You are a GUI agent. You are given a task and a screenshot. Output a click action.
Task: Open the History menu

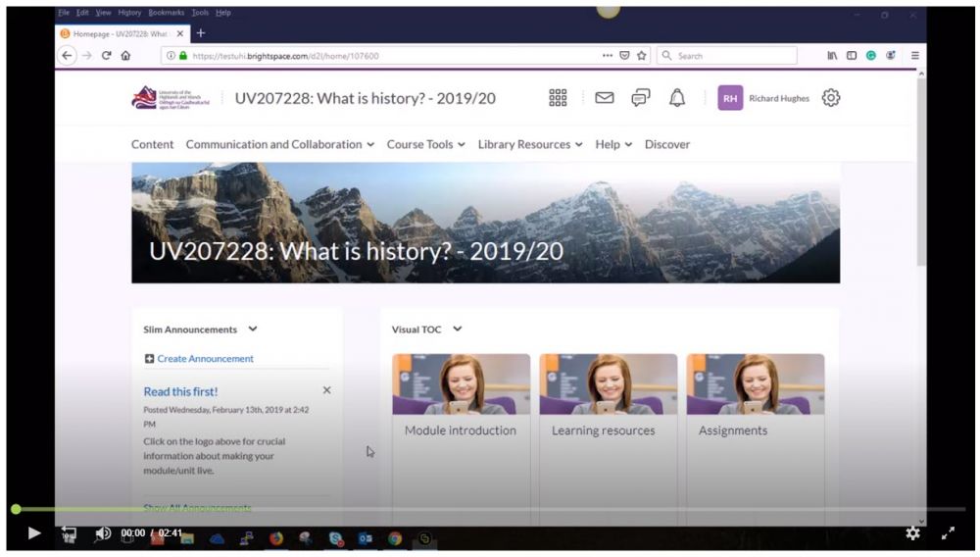click(129, 13)
